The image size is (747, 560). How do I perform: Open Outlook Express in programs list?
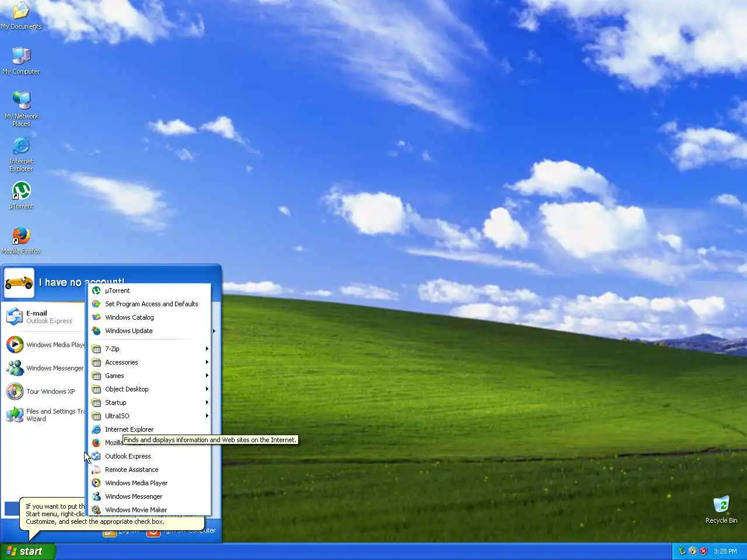[x=149, y=456]
